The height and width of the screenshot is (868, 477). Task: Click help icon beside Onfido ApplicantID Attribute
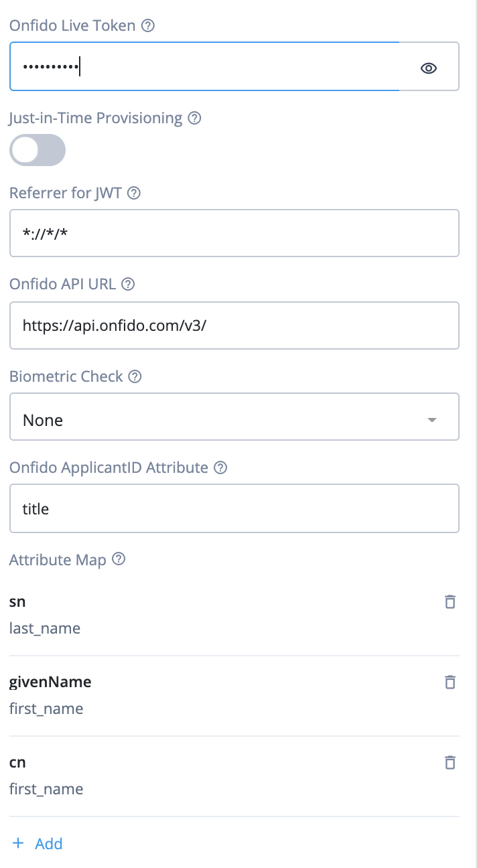pyautogui.click(x=220, y=467)
